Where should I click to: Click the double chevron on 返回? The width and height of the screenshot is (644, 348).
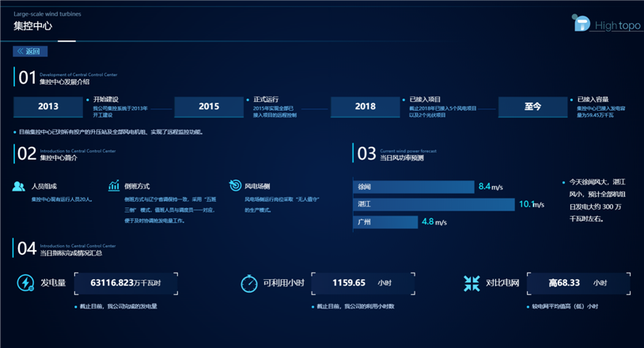pos(20,51)
